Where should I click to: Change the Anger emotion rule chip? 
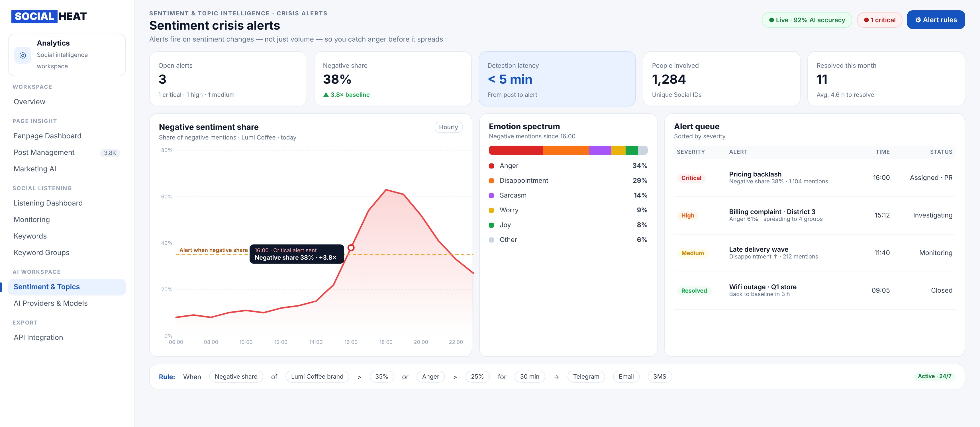coord(430,376)
